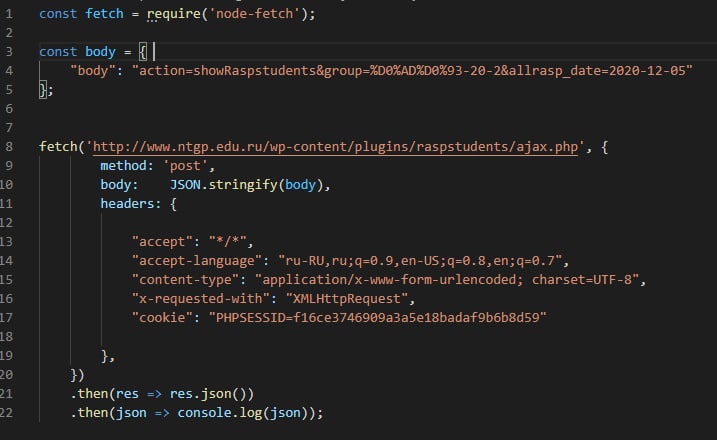
Task: Click the 'post' string value
Action: [185, 166]
